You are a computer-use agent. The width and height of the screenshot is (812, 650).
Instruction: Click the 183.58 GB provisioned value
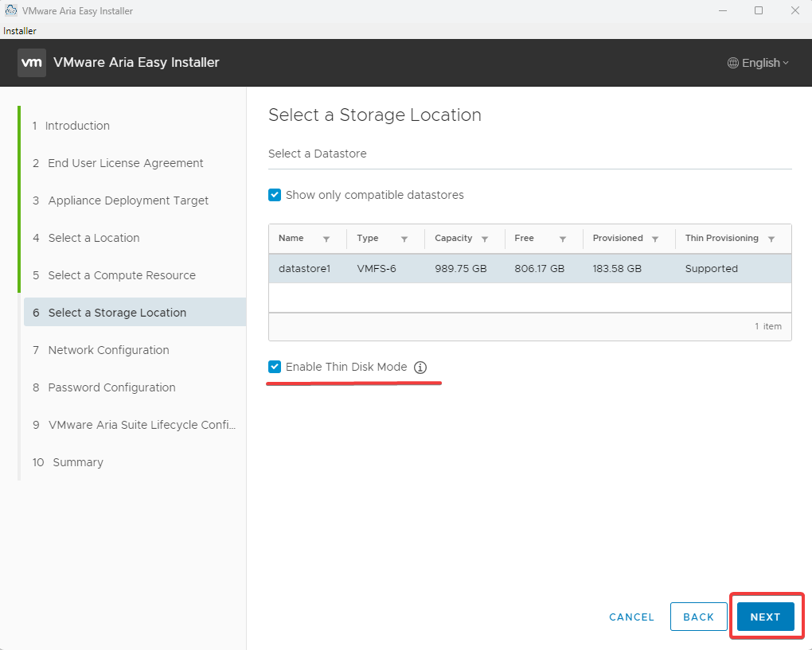coord(617,269)
